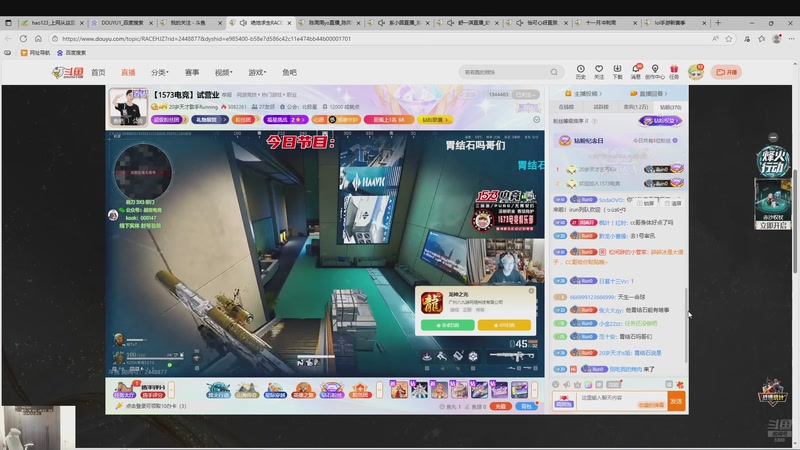Open the 赛事 navigation item

192,72
